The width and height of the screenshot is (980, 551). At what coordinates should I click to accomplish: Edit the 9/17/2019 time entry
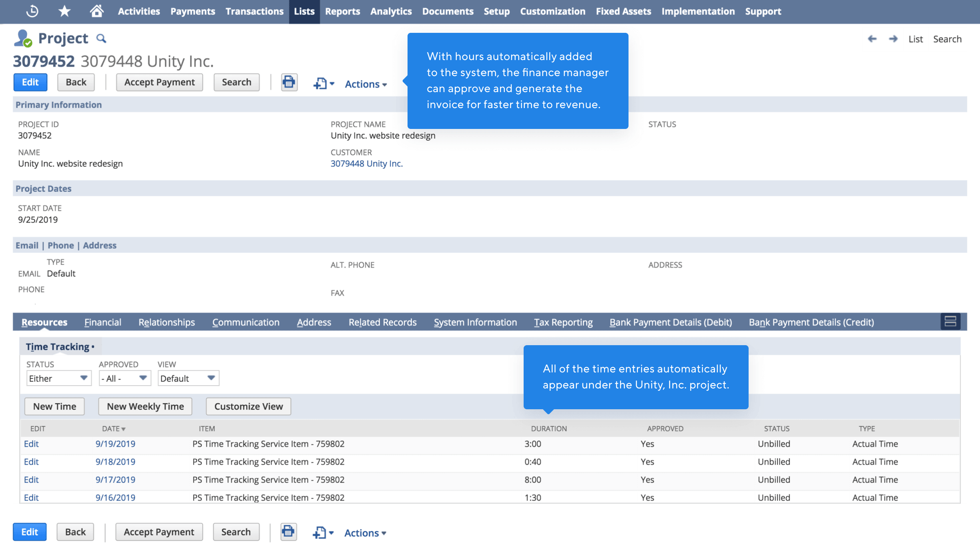pos(31,480)
